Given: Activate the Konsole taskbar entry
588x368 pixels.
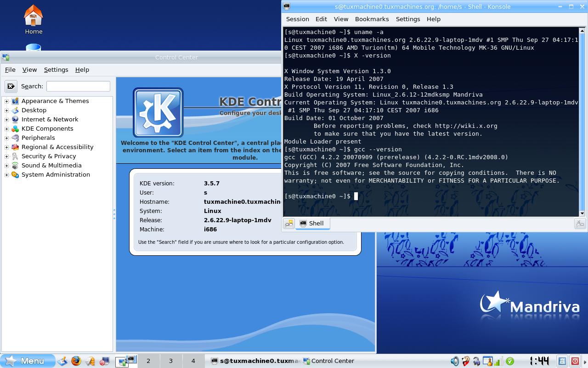Looking at the screenshot, I should (x=255, y=361).
